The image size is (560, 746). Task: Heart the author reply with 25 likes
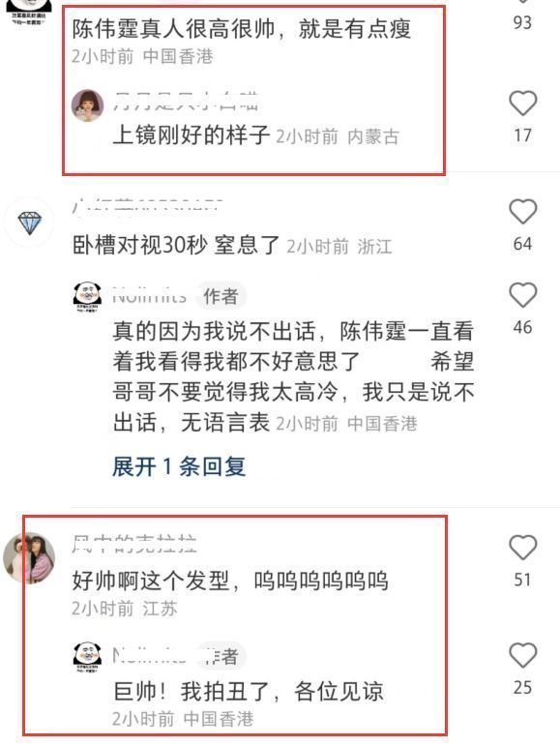pos(522,655)
